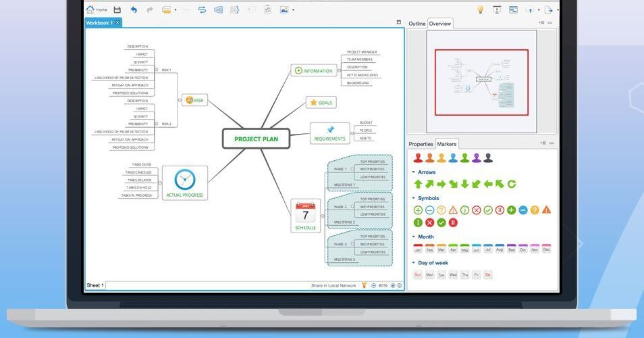The width and height of the screenshot is (644, 338).
Task: Select the green up arrow marker
Action: click(418, 184)
